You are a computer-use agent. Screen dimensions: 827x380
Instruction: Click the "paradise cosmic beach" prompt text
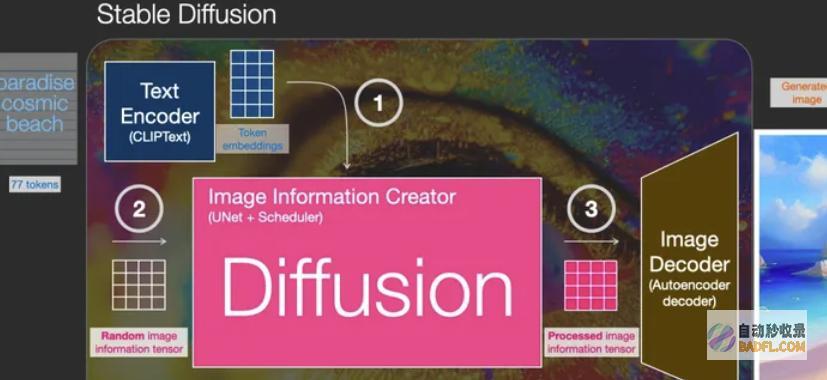point(37,104)
